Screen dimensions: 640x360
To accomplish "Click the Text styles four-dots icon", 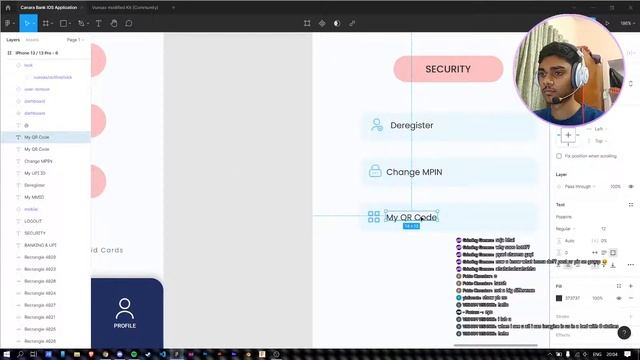I will (x=631, y=204).
